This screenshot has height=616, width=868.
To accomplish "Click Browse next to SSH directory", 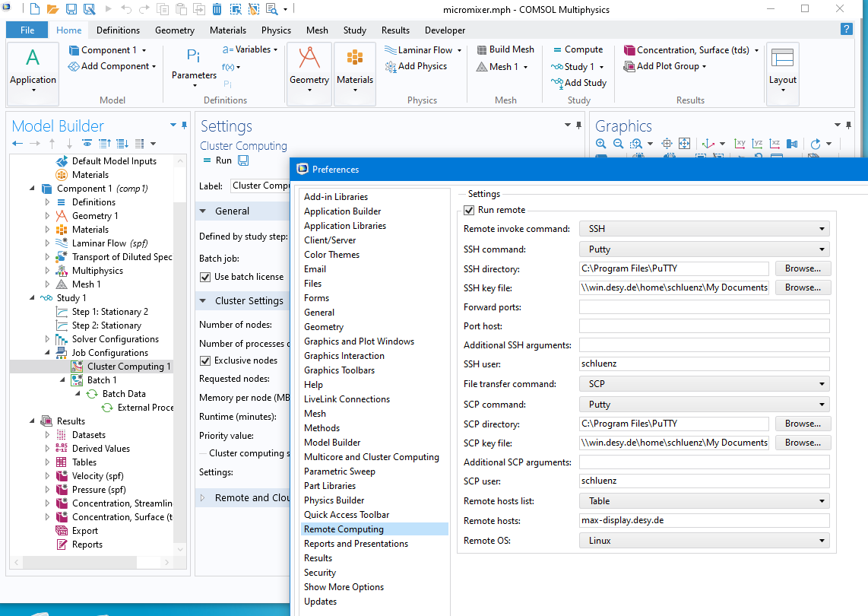I will point(803,268).
